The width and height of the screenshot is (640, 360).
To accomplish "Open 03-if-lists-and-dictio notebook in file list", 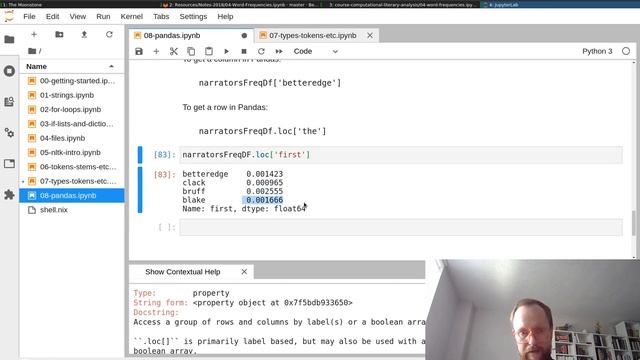I will (72, 124).
